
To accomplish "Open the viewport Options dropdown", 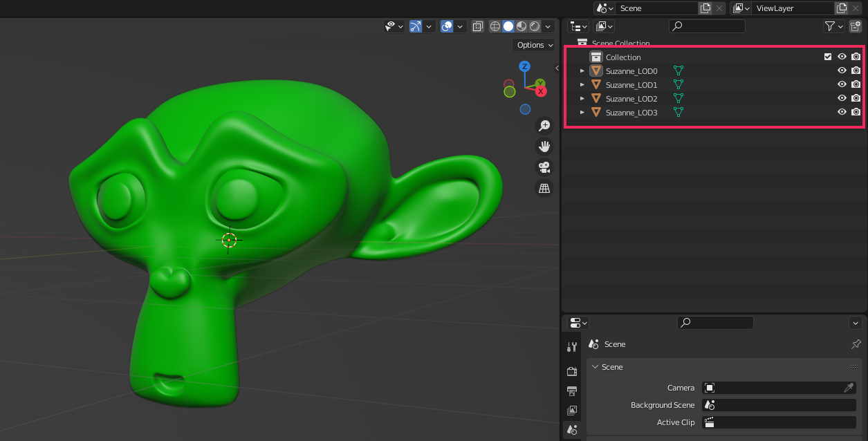I will click(535, 45).
